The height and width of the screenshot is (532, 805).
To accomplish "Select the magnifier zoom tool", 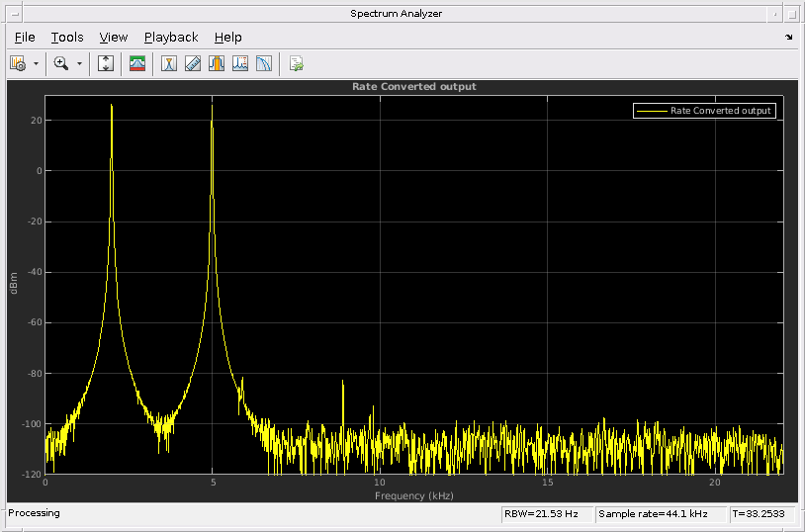I will [61, 63].
